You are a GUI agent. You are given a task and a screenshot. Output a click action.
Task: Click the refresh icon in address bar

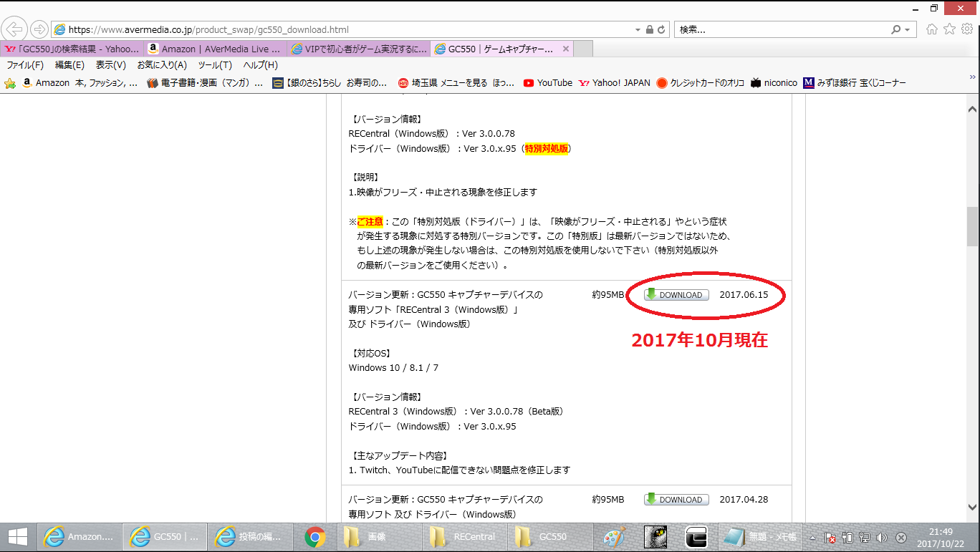tap(662, 30)
